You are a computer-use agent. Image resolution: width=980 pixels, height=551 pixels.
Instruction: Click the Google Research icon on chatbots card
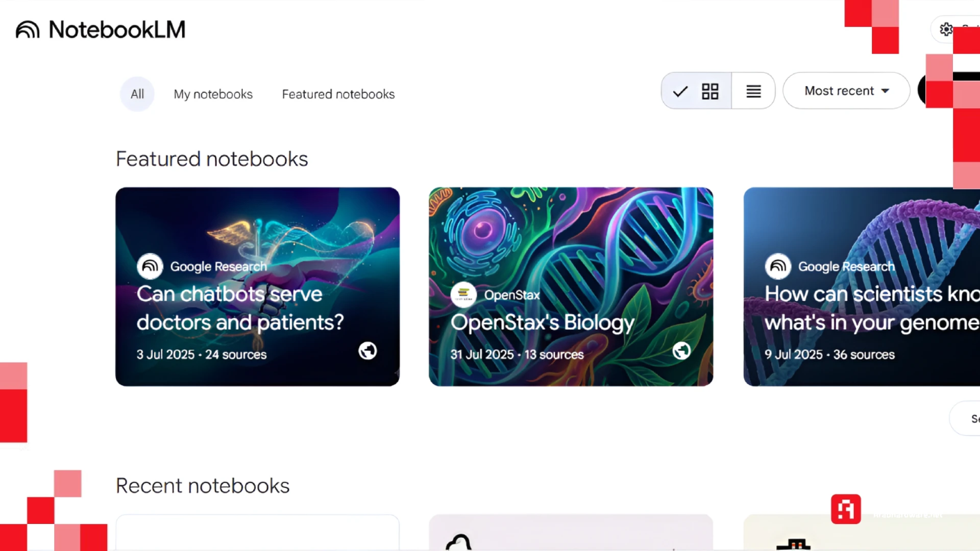click(x=150, y=266)
